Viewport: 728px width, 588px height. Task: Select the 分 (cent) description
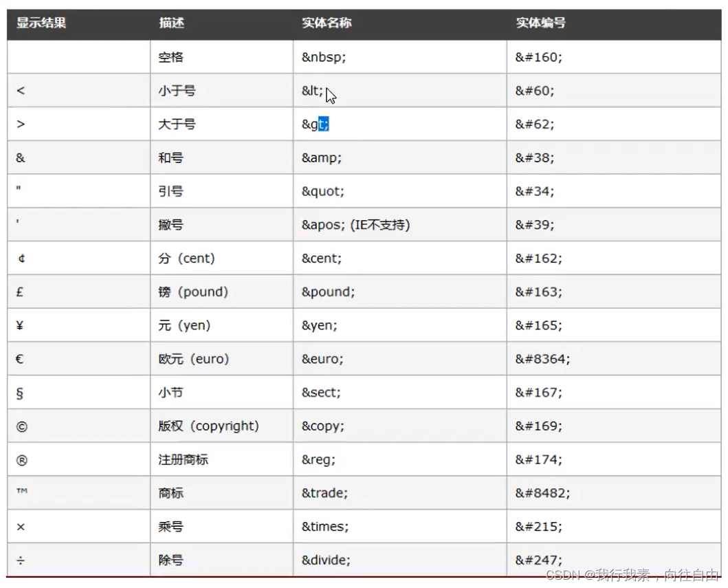[187, 258]
